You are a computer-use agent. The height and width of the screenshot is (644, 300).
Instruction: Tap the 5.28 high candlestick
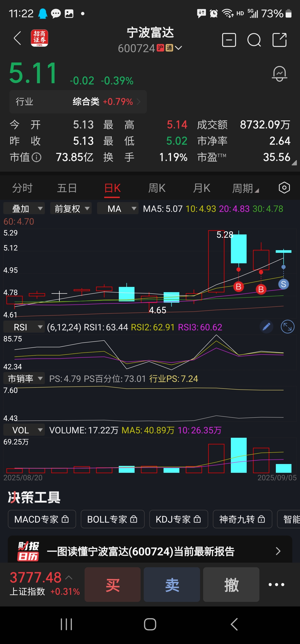(216, 261)
